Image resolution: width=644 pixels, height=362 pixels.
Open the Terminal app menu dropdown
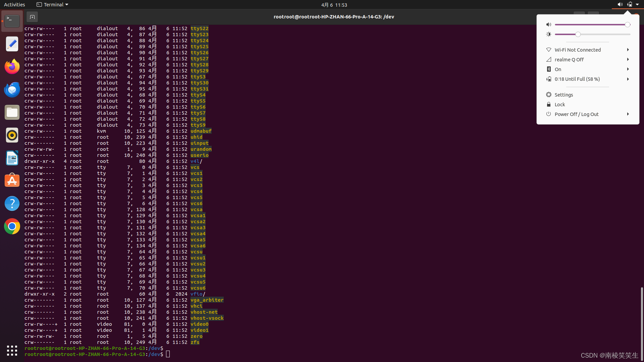pos(52,5)
